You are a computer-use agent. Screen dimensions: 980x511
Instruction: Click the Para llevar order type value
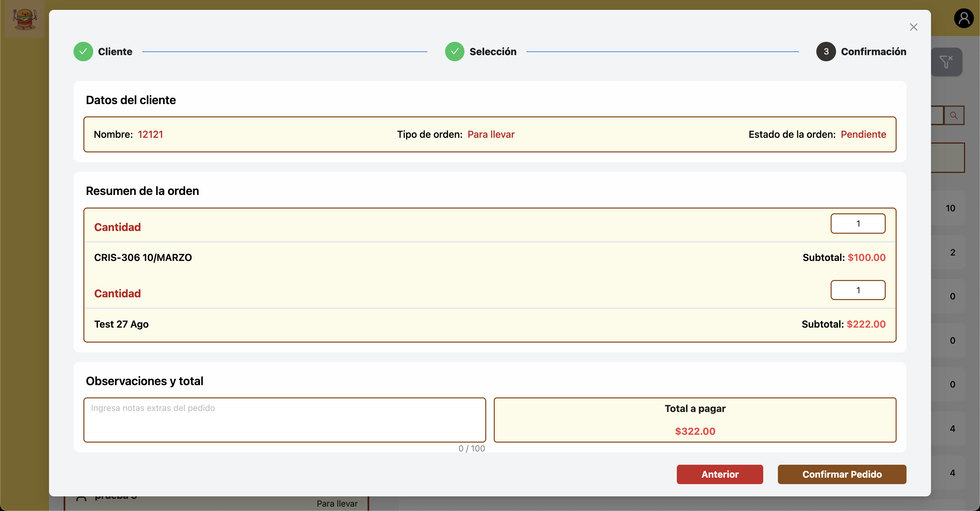point(491,134)
